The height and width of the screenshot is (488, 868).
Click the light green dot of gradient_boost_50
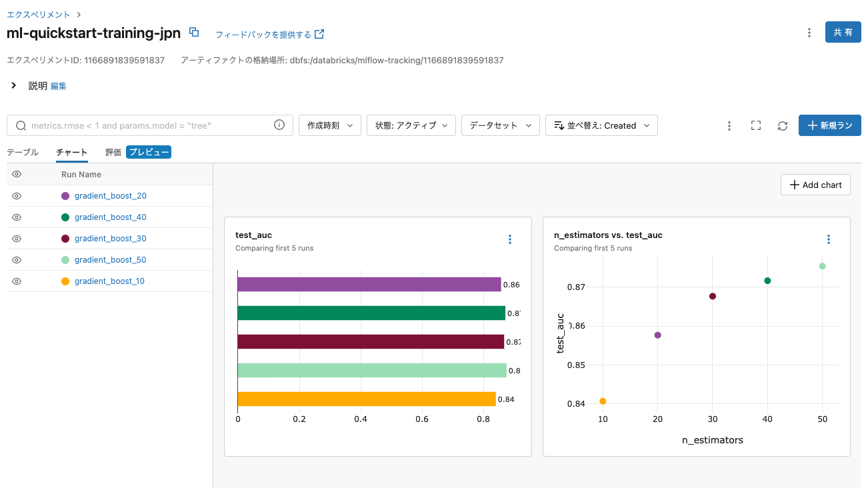(x=65, y=260)
